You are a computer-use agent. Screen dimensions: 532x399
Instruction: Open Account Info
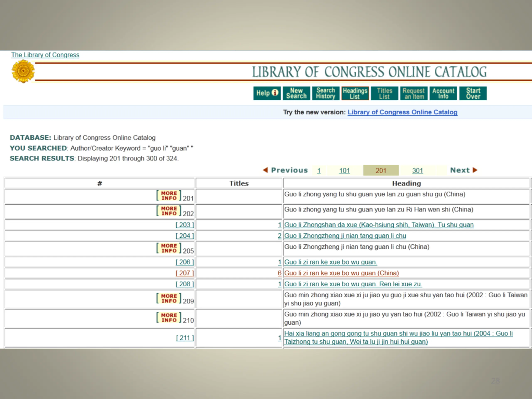coord(443,93)
